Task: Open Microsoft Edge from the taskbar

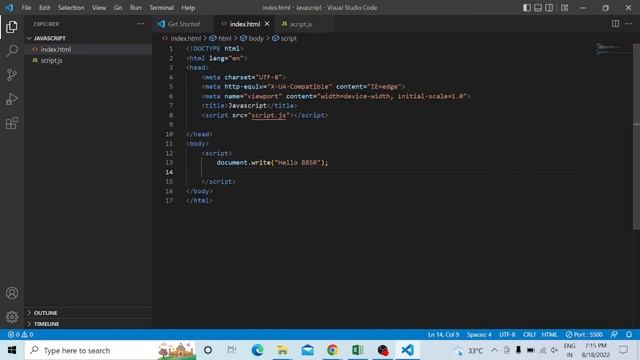Action: click(257, 350)
